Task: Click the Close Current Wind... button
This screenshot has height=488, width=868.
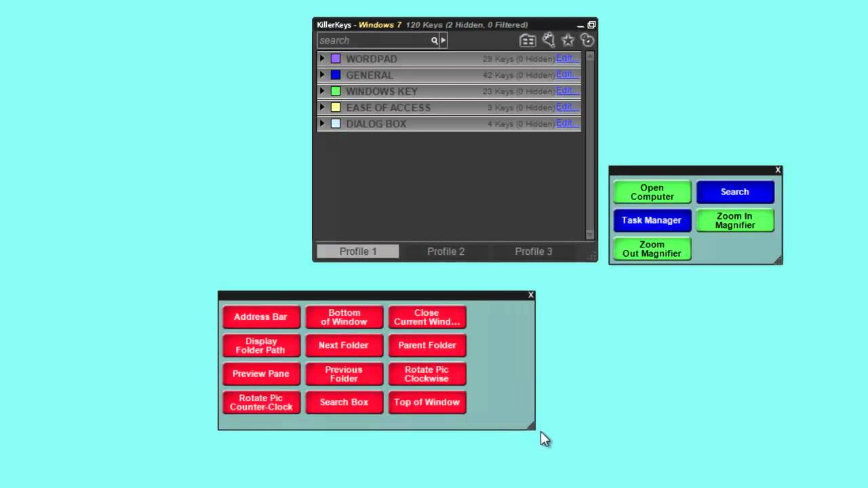Action: click(x=427, y=317)
